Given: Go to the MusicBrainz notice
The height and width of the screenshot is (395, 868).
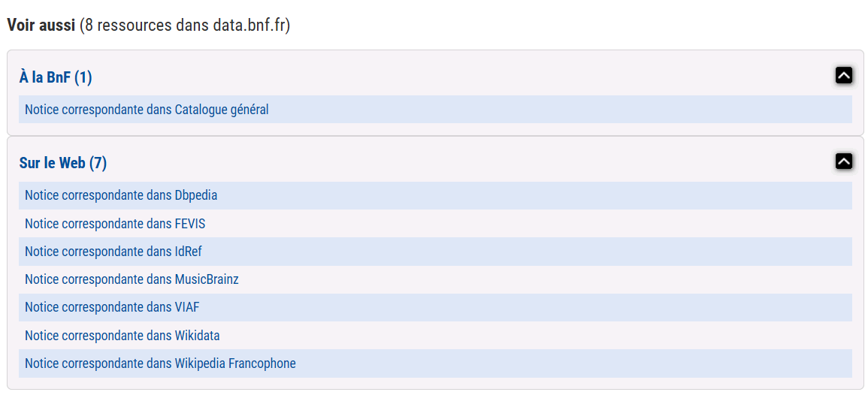Looking at the screenshot, I should coord(132,279).
